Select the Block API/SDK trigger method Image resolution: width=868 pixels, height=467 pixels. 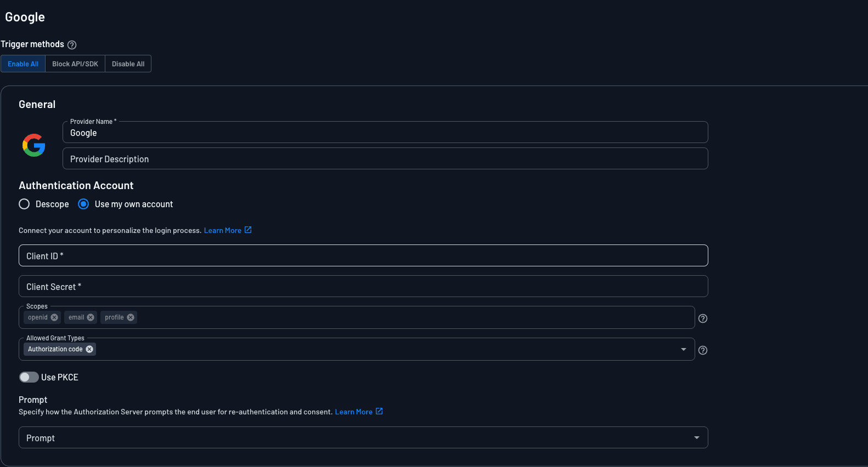(x=75, y=64)
